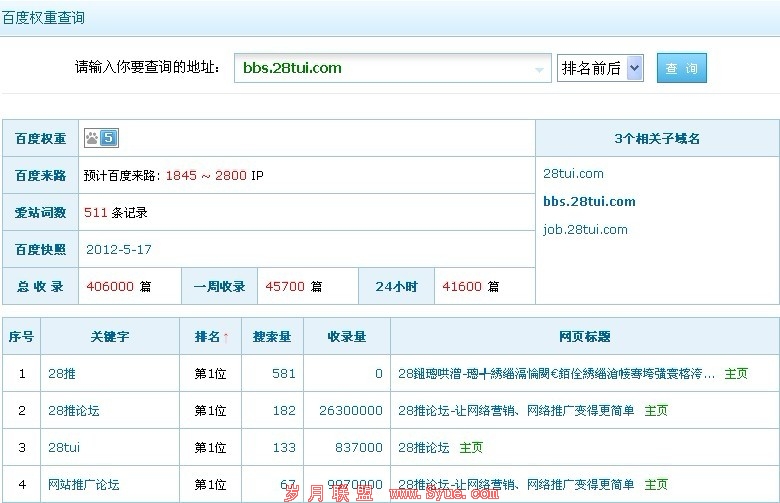Viewport: 780px width, 503px height.
Task: Click the 查询 search button
Action: [682, 68]
